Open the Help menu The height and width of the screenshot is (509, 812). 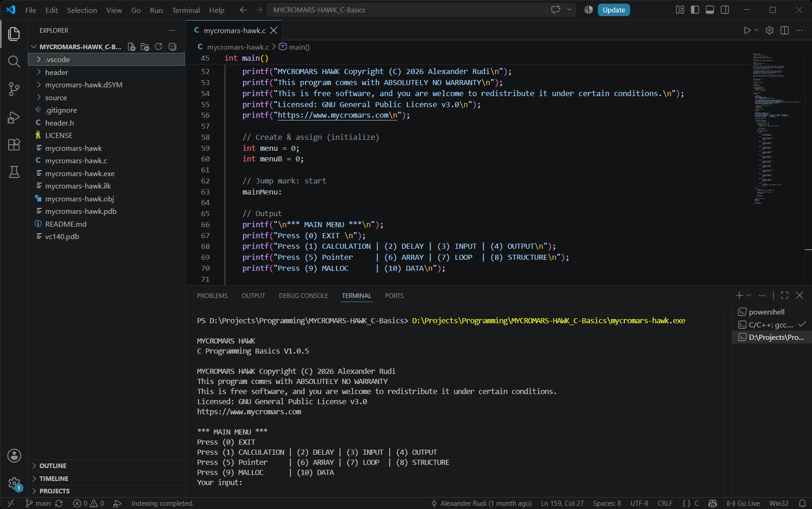(x=216, y=10)
